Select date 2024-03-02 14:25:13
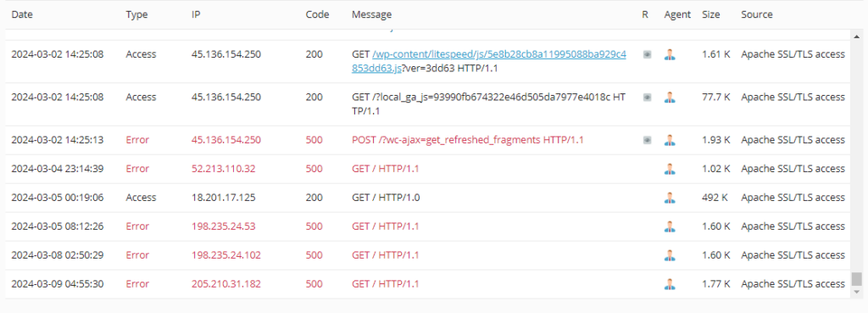Screen dimensions: 868x313 (x=57, y=140)
